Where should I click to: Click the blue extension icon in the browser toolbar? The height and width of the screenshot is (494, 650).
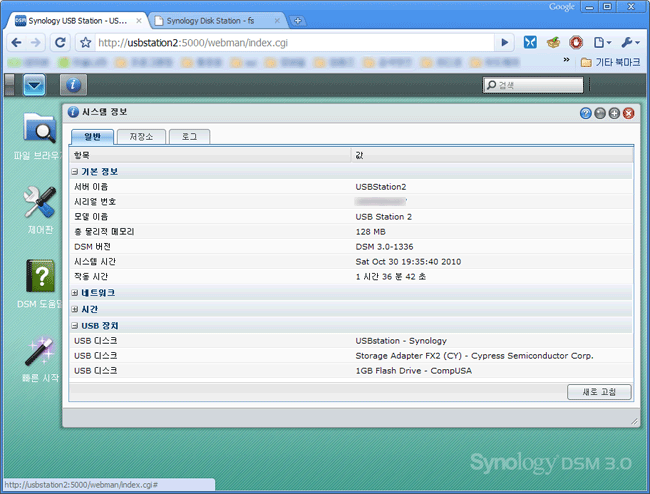click(530, 42)
